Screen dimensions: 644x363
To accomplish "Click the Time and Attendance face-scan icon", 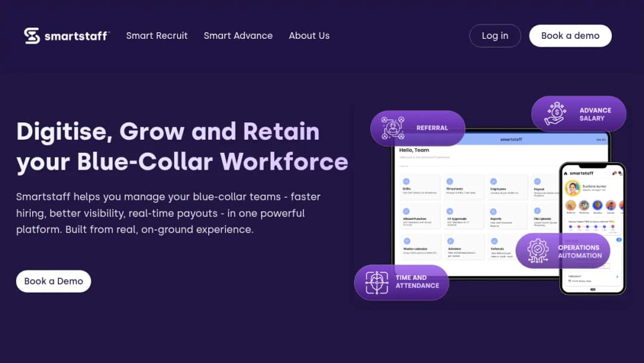I will tap(377, 282).
